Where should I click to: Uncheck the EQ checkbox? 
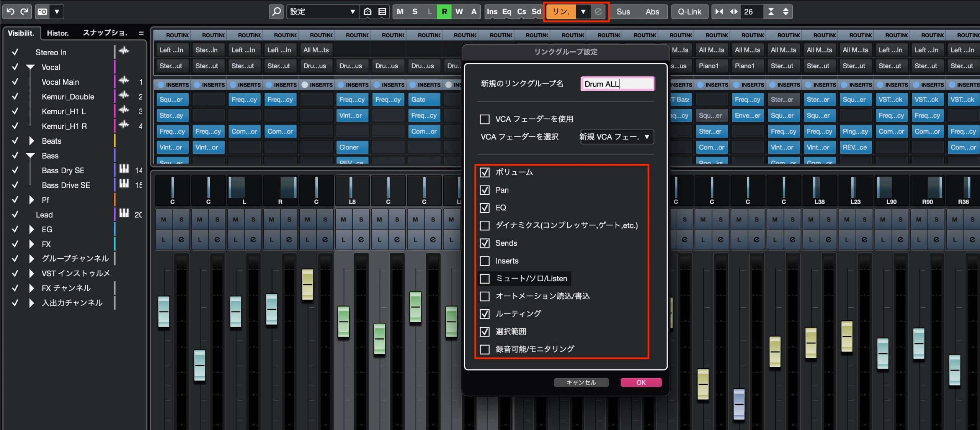(x=485, y=208)
